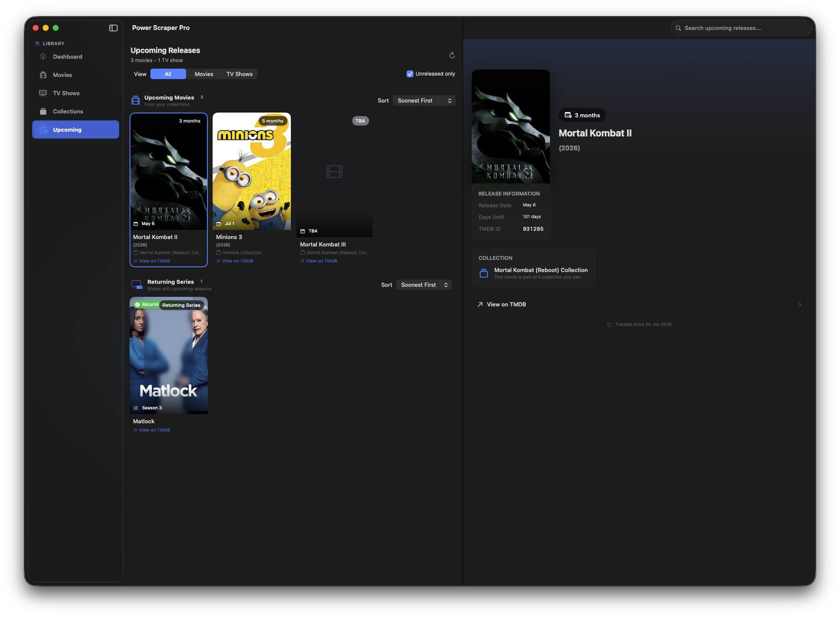Viewport: 840px width, 618px height.
Task: Click the calendar icon in the 3 months badge
Action: 568,115
